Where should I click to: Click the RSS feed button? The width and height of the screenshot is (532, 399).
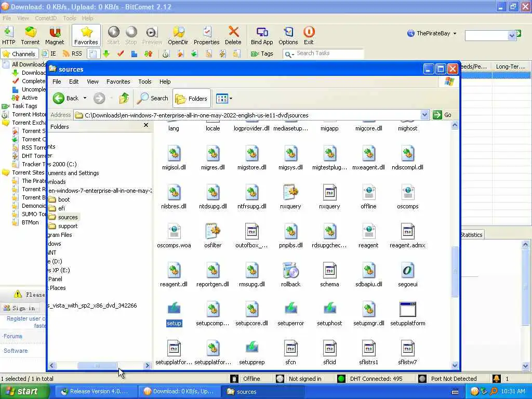pyautogui.click(x=72, y=54)
